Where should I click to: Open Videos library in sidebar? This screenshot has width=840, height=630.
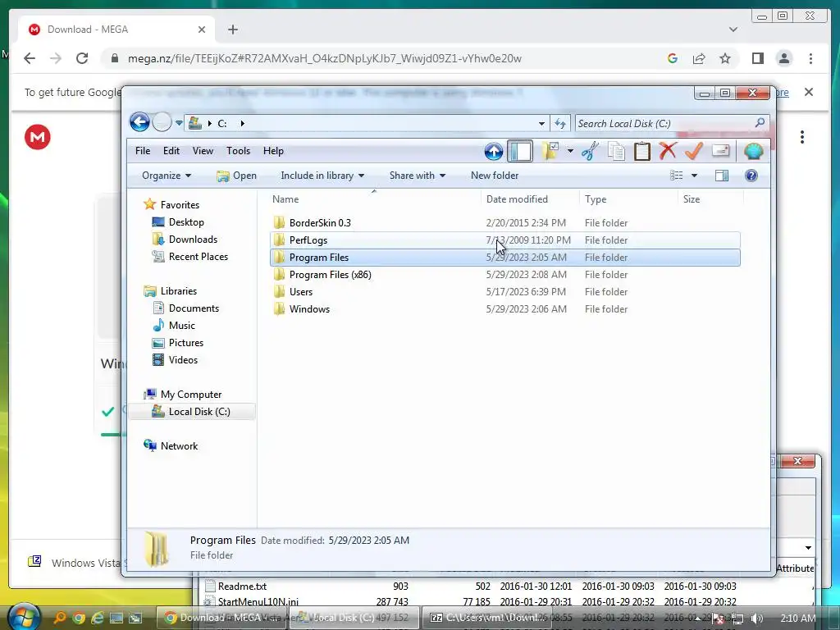pos(176,359)
